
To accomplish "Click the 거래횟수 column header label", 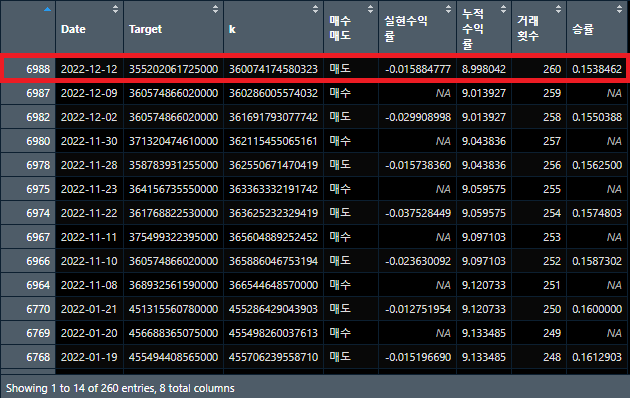I will (x=528, y=28).
